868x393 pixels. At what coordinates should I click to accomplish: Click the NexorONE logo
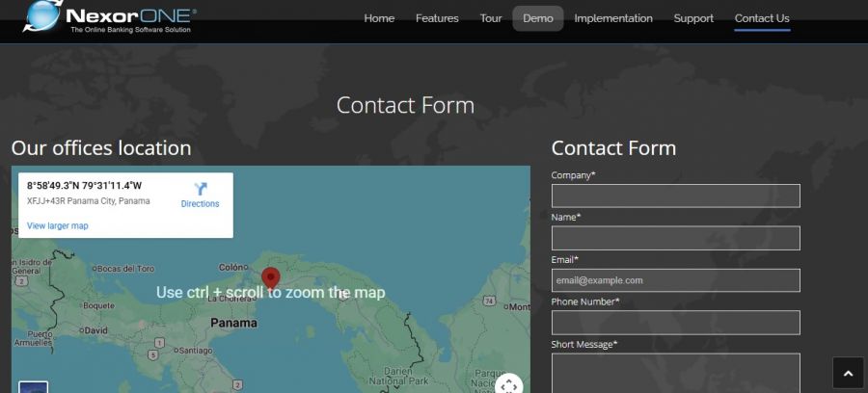pos(109,16)
